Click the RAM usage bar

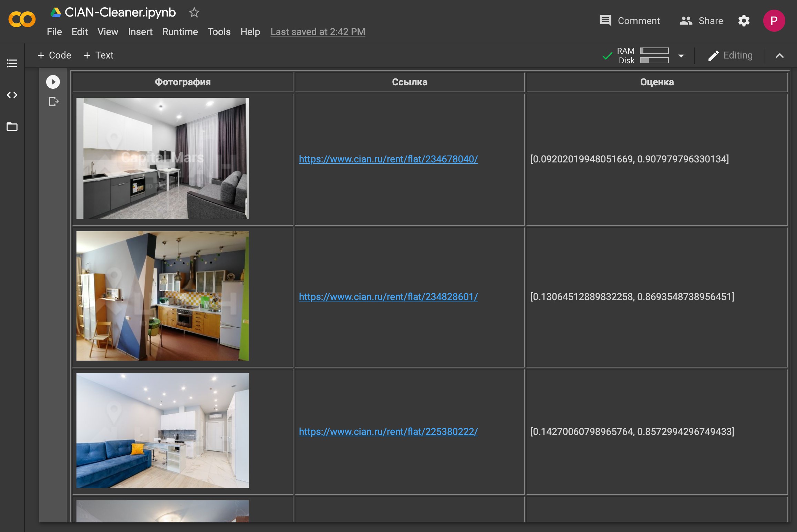[654, 51]
